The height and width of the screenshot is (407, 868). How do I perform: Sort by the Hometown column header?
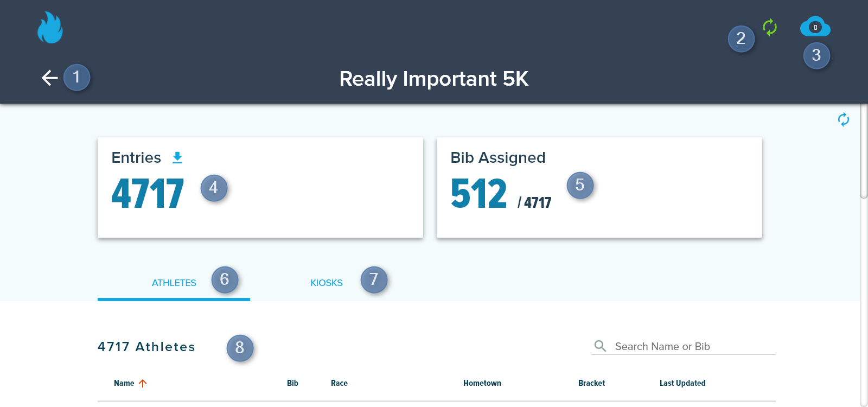pos(482,383)
